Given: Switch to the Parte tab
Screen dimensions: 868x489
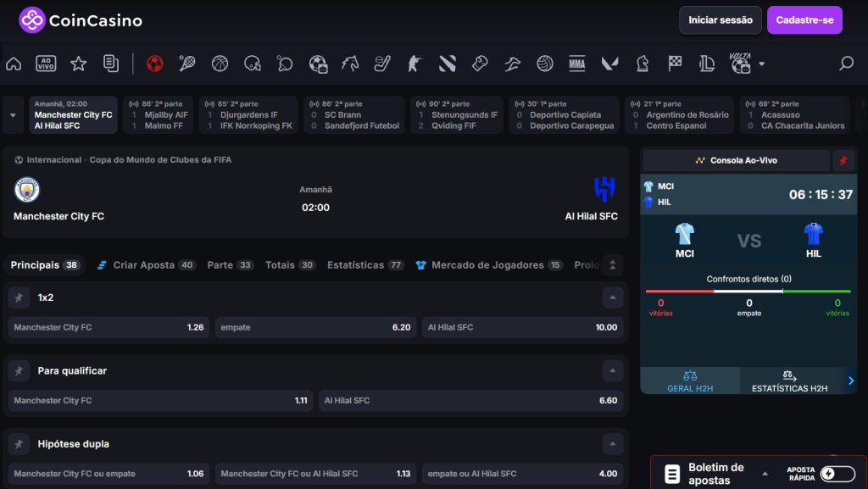Looking at the screenshot, I should [231, 265].
